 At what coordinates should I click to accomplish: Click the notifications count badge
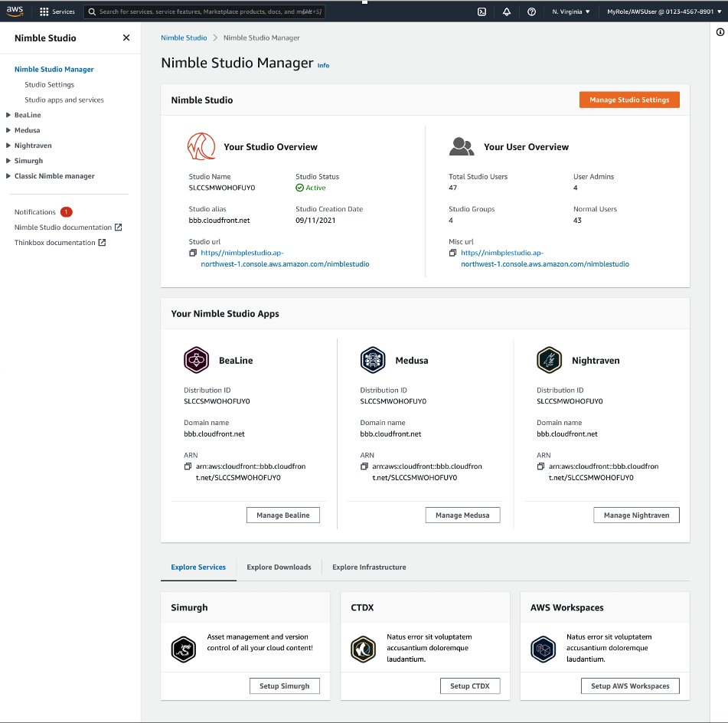[x=67, y=212]
